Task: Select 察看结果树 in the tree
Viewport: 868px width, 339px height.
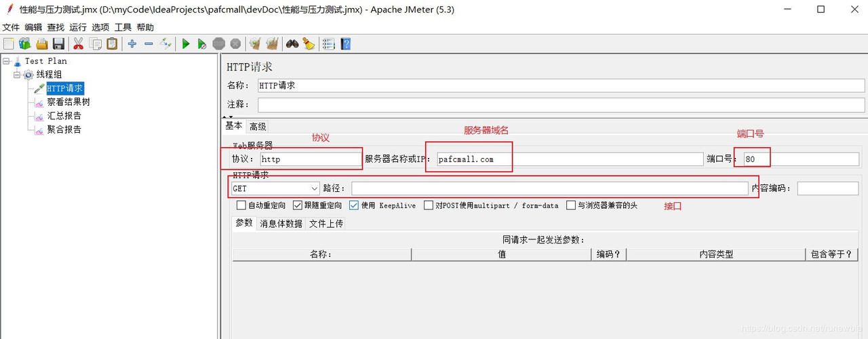Action: 68,102
